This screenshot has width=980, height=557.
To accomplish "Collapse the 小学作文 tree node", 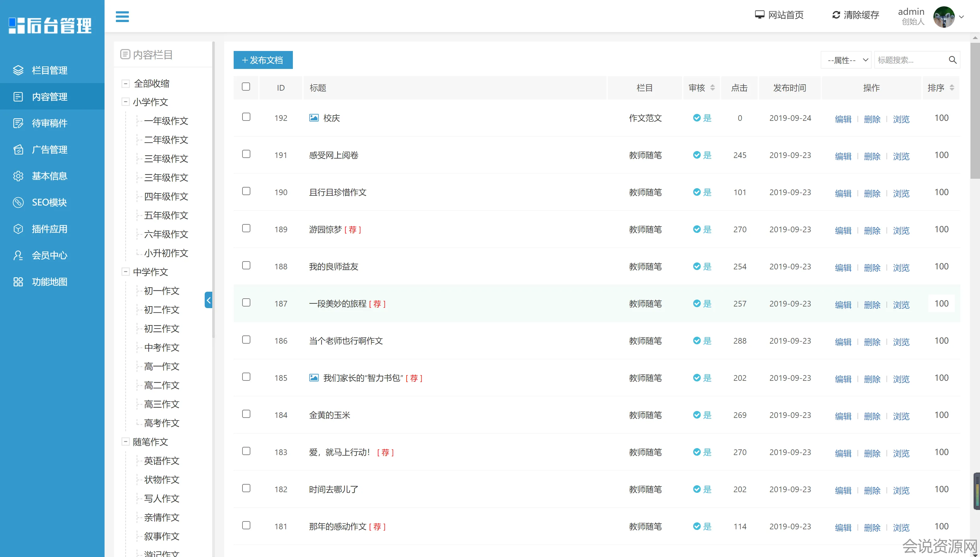I will click(x=126, y=102).
